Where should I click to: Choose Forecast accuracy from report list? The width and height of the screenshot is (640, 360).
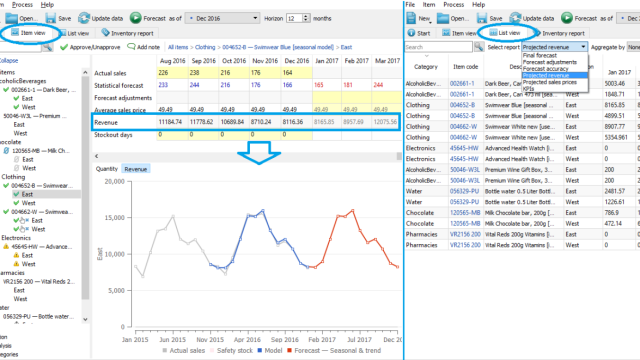click(x=545, y=69)
